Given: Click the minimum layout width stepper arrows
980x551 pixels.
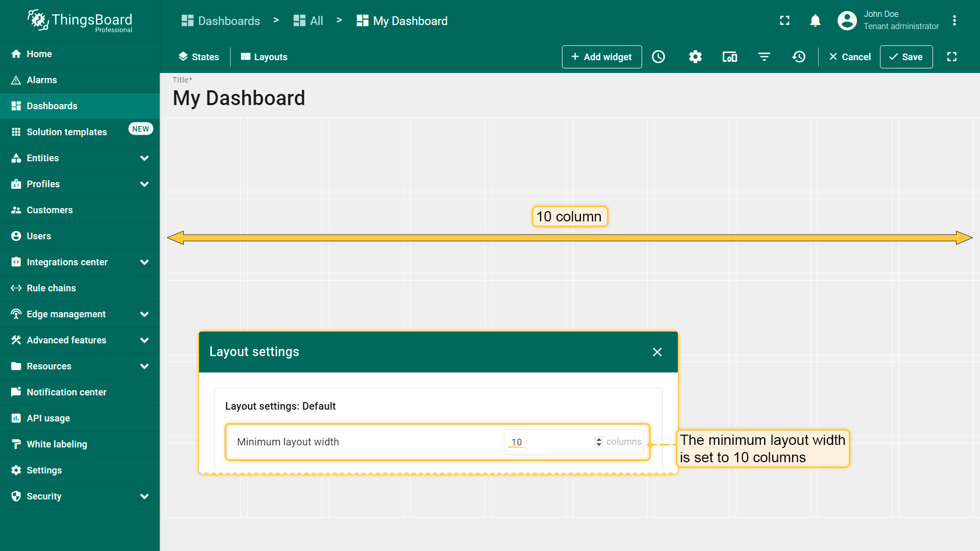Looking at the screenshot, I should 599,442.
